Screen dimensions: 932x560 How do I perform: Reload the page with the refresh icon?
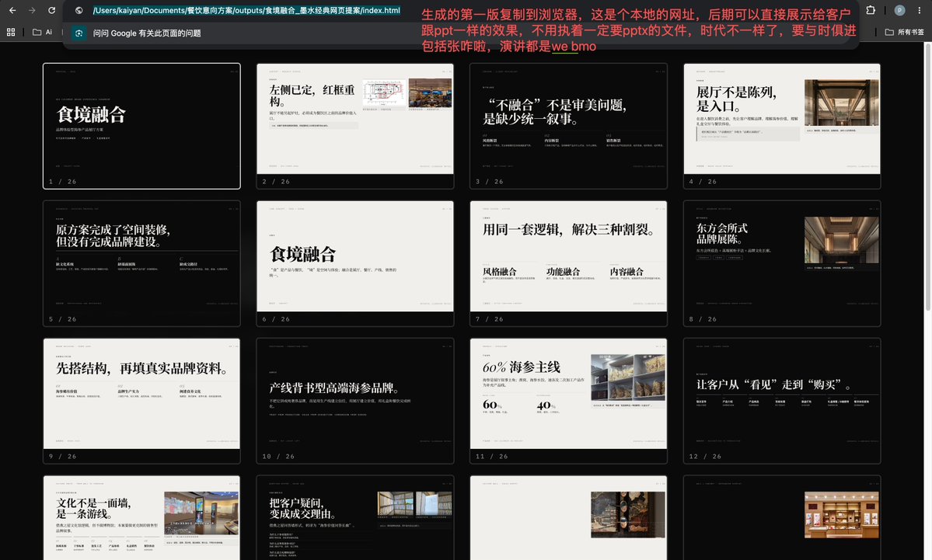52,10
